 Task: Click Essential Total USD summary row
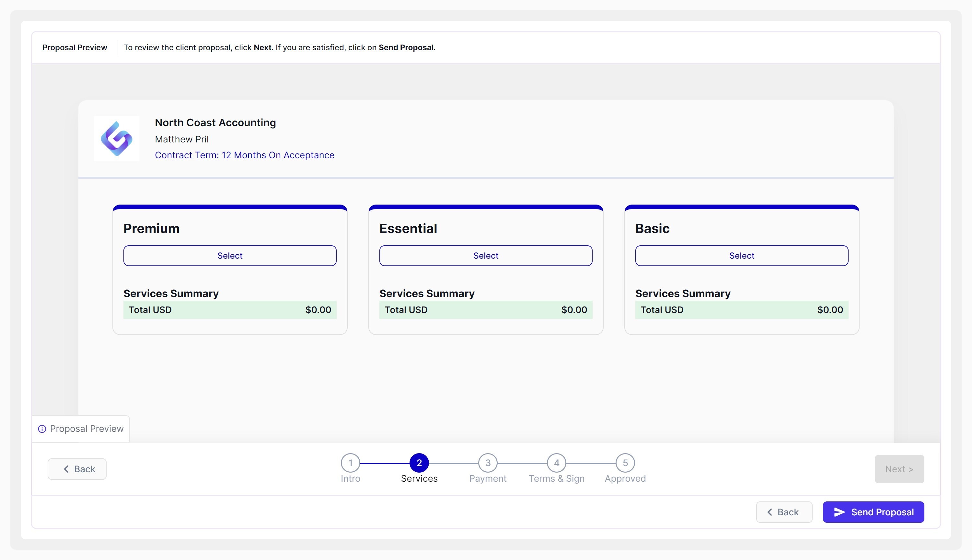[x=485, y=309]
